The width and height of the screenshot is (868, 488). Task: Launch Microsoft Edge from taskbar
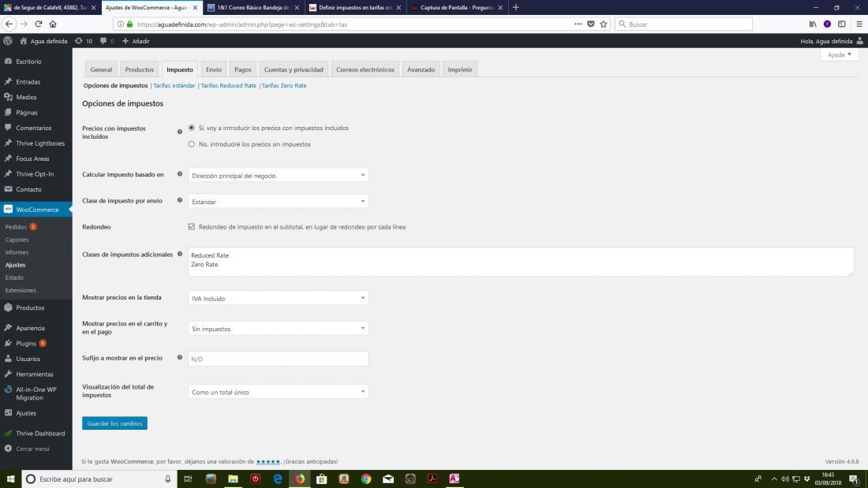click(277, 479)
